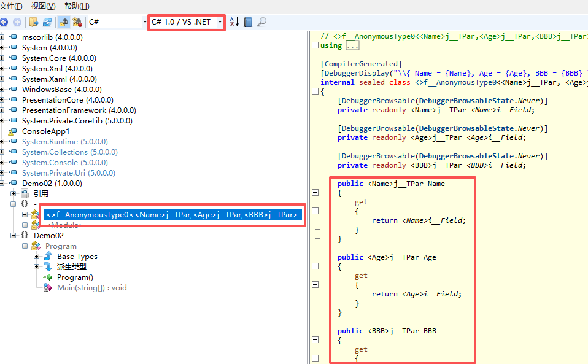Open the C# 1.0 / VS .NET version dropdown
This screenshot has height=364, width=588.
click(187, 22)
